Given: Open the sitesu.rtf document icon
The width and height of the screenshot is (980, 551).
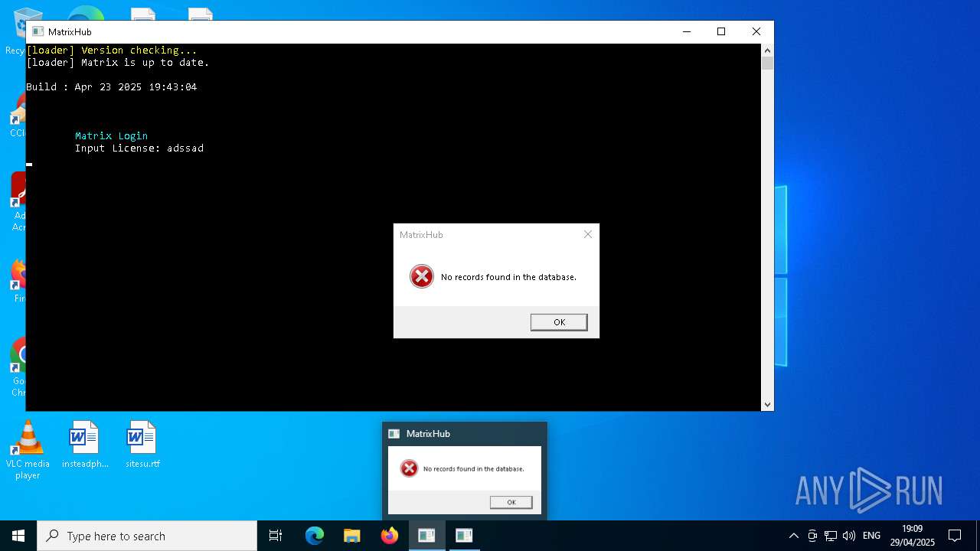Looking at the screenshot, I should coord(142,445).
